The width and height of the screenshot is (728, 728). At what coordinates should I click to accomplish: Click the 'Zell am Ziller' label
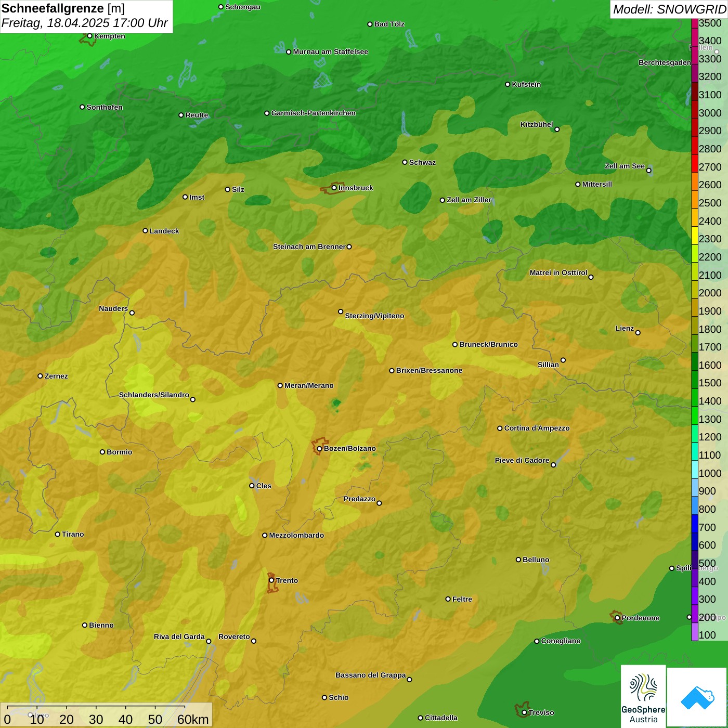(x=469, y=200)
